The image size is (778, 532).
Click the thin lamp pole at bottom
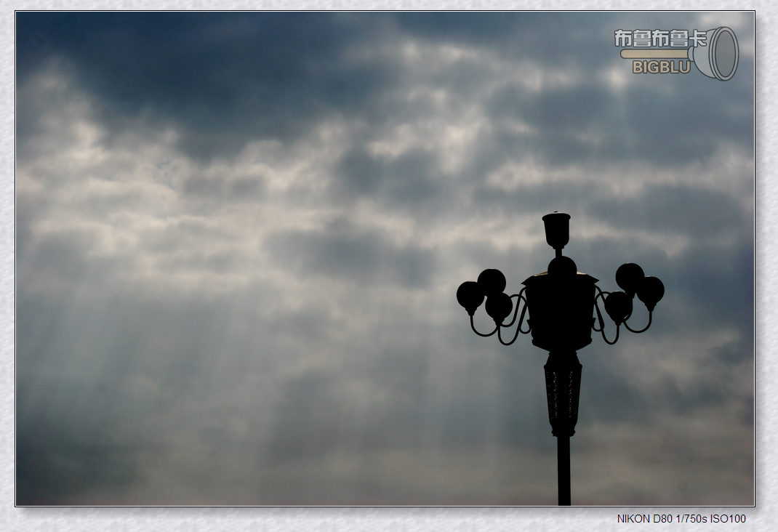(x=564, y=472)
